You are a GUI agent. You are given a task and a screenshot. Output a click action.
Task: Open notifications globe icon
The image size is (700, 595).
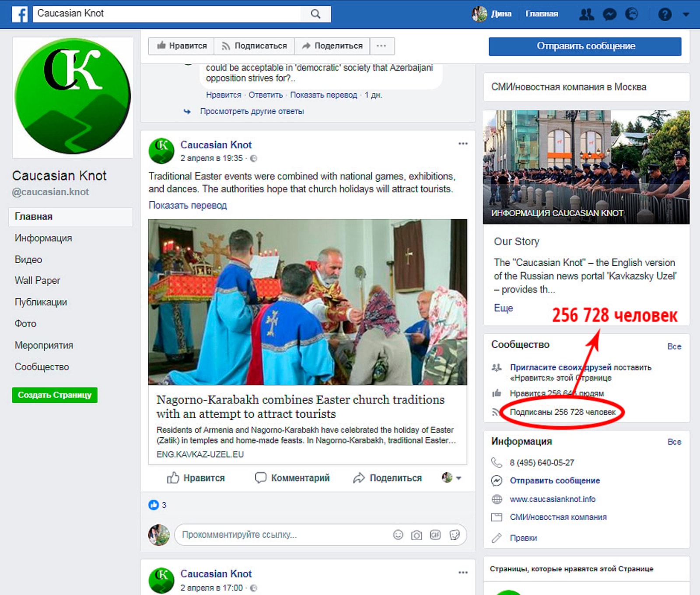click(631, 14)
